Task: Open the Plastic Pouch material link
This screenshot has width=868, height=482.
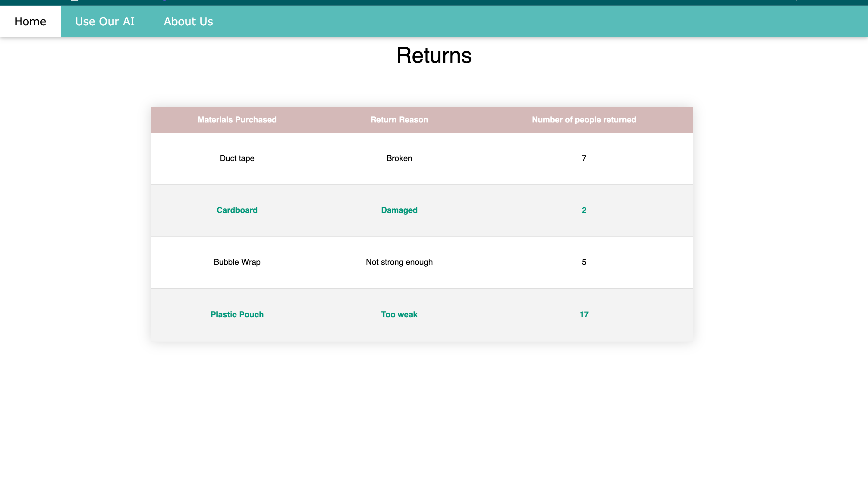Action: tap(237, 314)
